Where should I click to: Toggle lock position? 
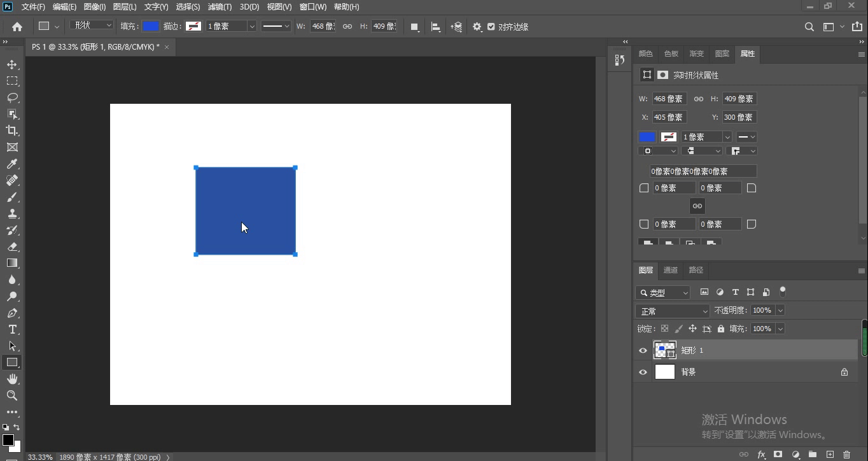(692, 329)
